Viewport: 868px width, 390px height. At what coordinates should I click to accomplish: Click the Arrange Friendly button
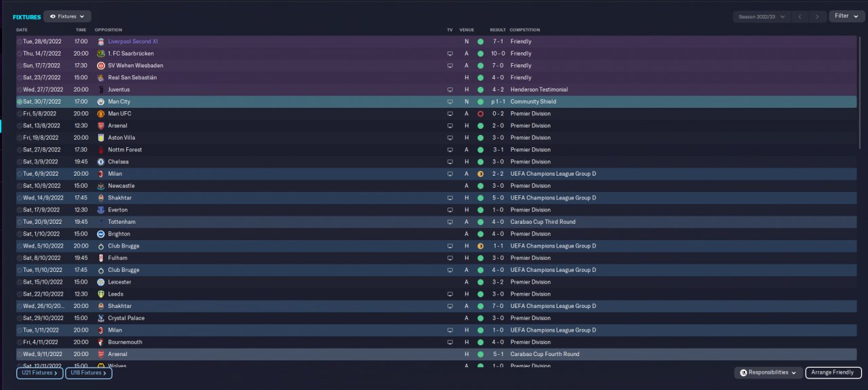[833, 373]
